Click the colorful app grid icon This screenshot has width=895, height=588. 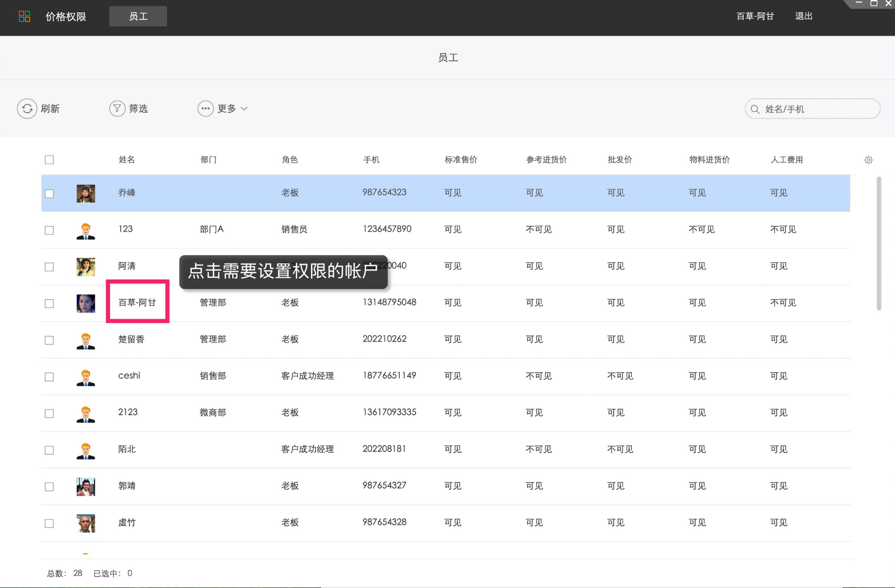click(24, 17)
